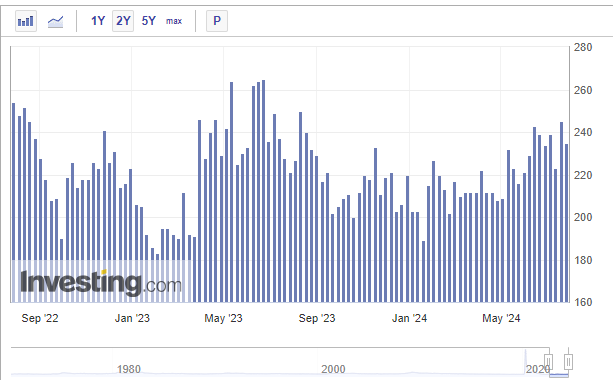Click the tallest bar near 265
613x380 pixels.
(263, 191)
